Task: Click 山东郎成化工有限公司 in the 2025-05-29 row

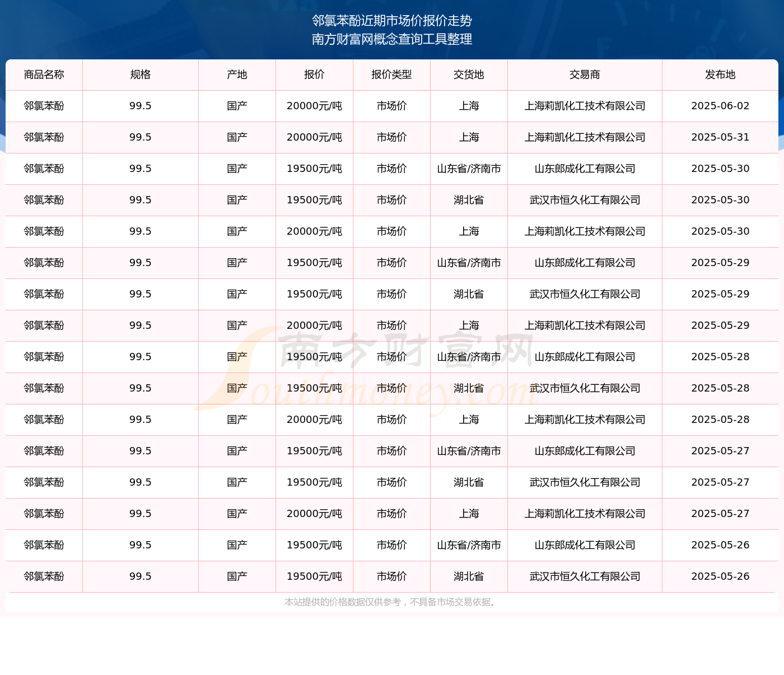Action: [x=585, y=263]
